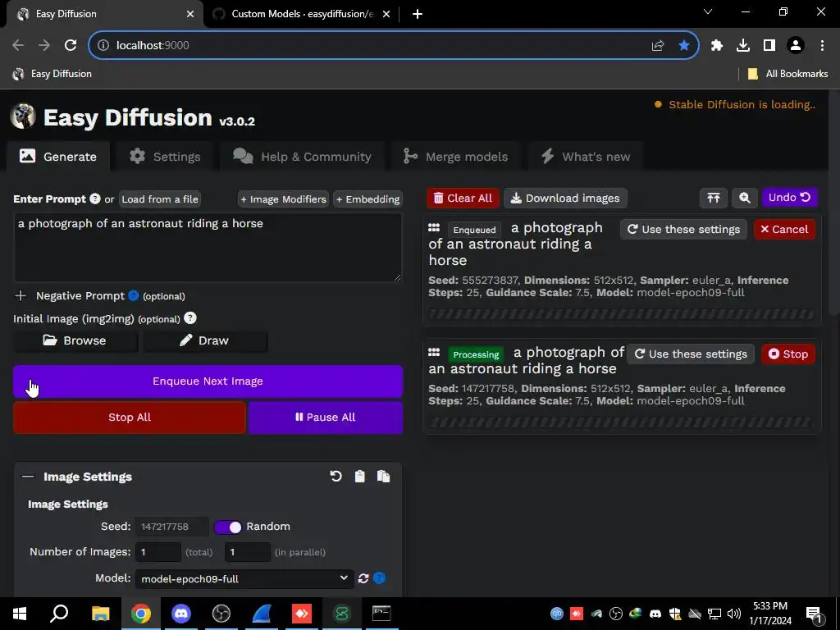Bookmark star icon in the address bar
840x630 pixels.
683,46
